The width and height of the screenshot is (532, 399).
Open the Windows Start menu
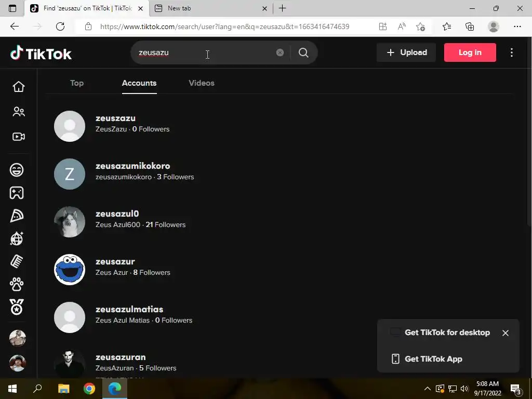(12, 389)
